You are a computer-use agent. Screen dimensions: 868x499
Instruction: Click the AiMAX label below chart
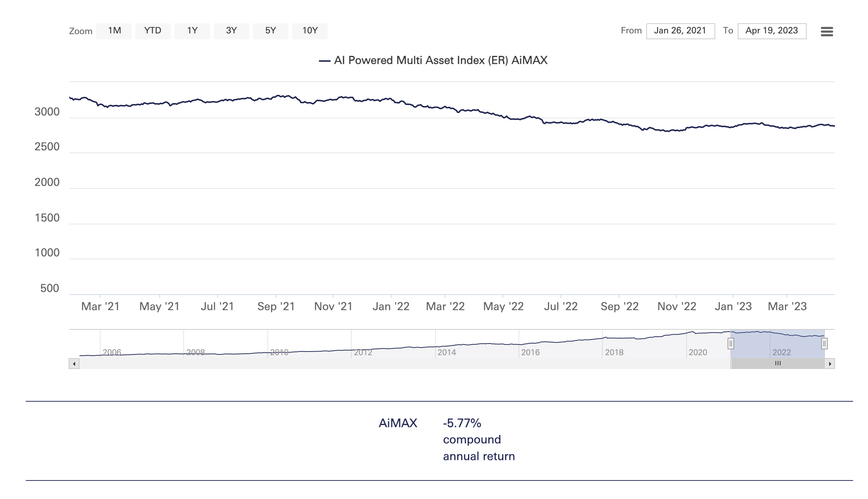tap(398, 423)
